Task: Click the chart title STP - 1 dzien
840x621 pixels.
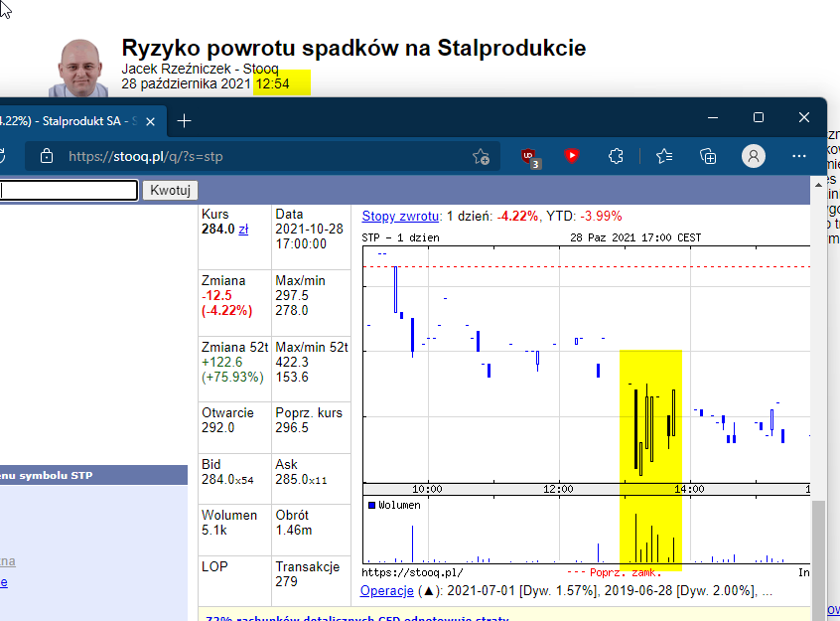Action: tap(400, 237)
